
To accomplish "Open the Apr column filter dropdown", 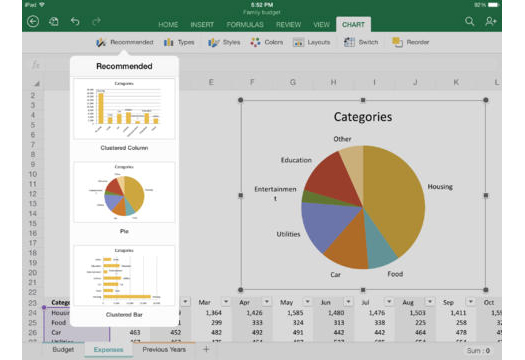I will point(267,302).
